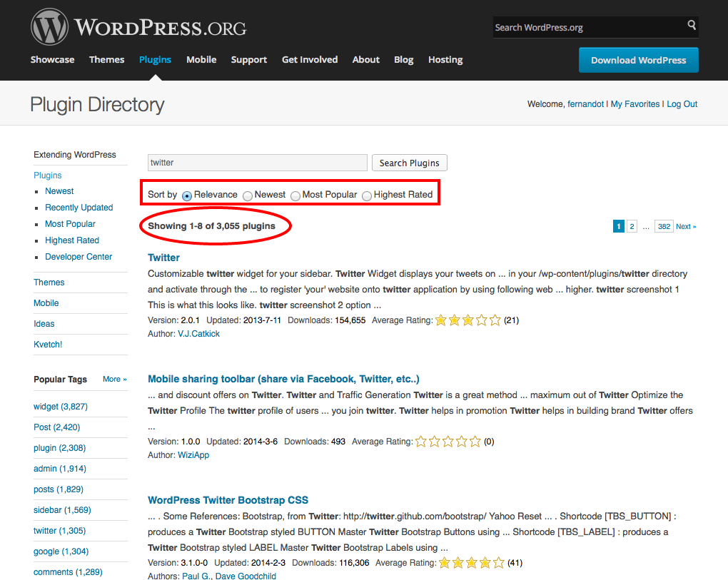Open the sidebar Most Popular link
The height and width of the screenshot is (580, 728).
pos(70,223)
